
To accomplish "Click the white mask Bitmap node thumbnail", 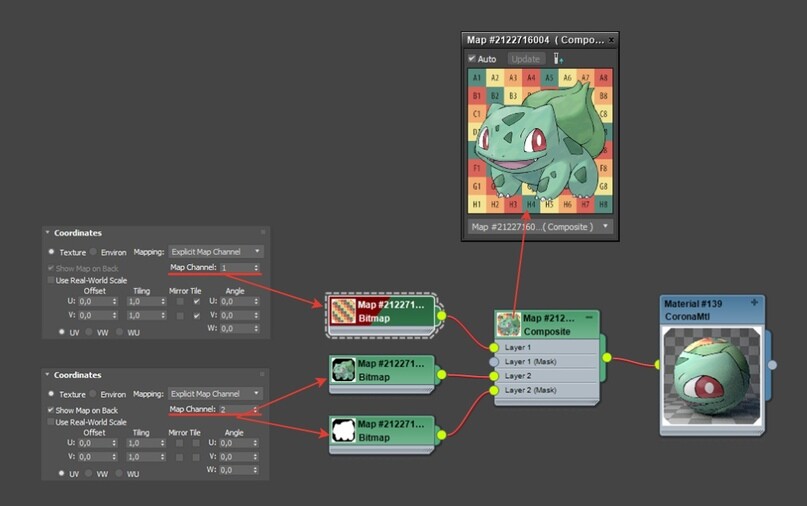I will (343, 430).
